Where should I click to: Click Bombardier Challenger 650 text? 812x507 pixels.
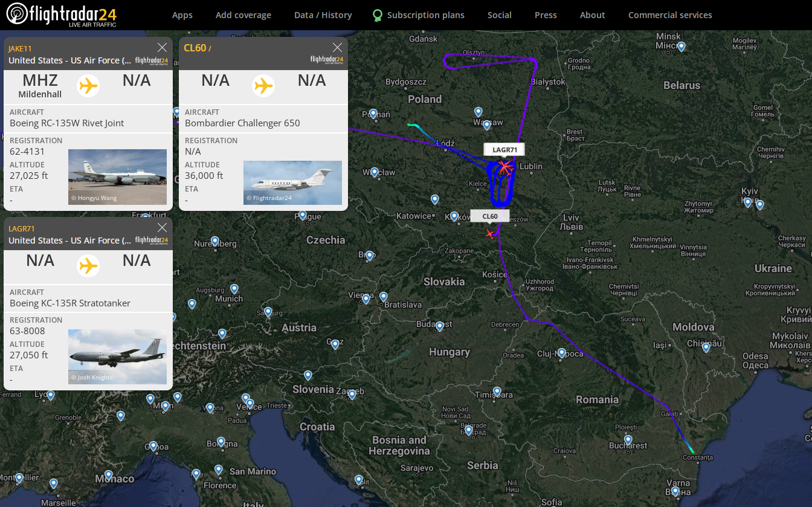[x=242, y=123]
